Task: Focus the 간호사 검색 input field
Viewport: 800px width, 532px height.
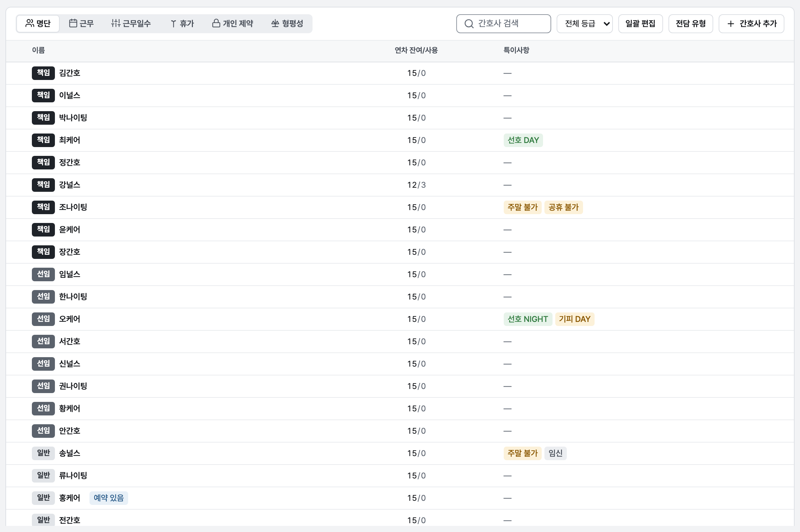Action: (503, 24)
